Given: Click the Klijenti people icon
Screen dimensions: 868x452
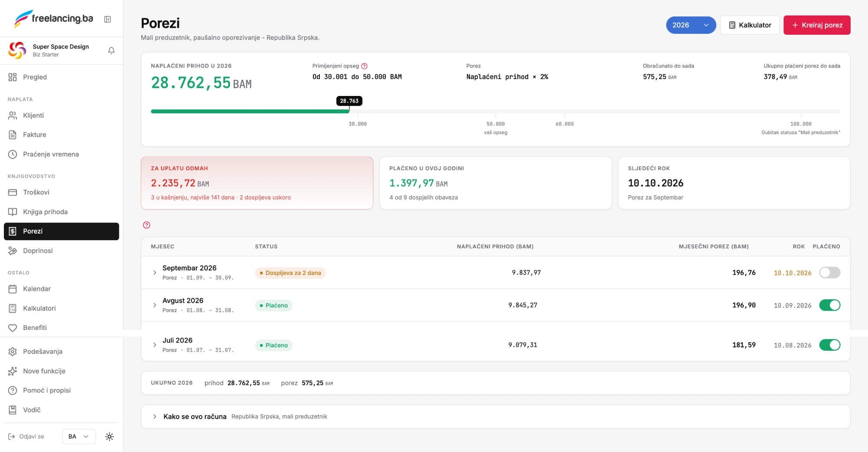Looking at the screenshot, I should (x=13, y=115).
